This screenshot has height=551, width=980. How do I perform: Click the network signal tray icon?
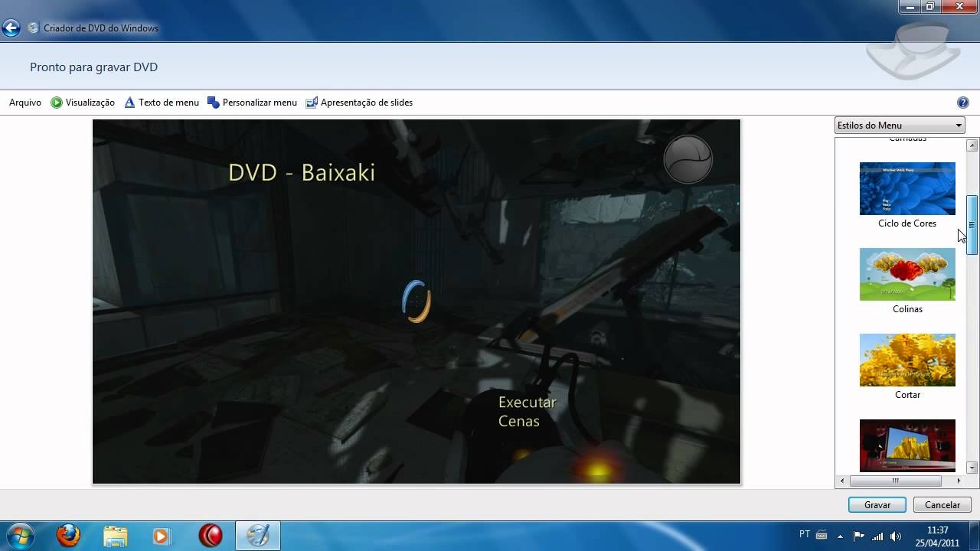tap(877, 536)
